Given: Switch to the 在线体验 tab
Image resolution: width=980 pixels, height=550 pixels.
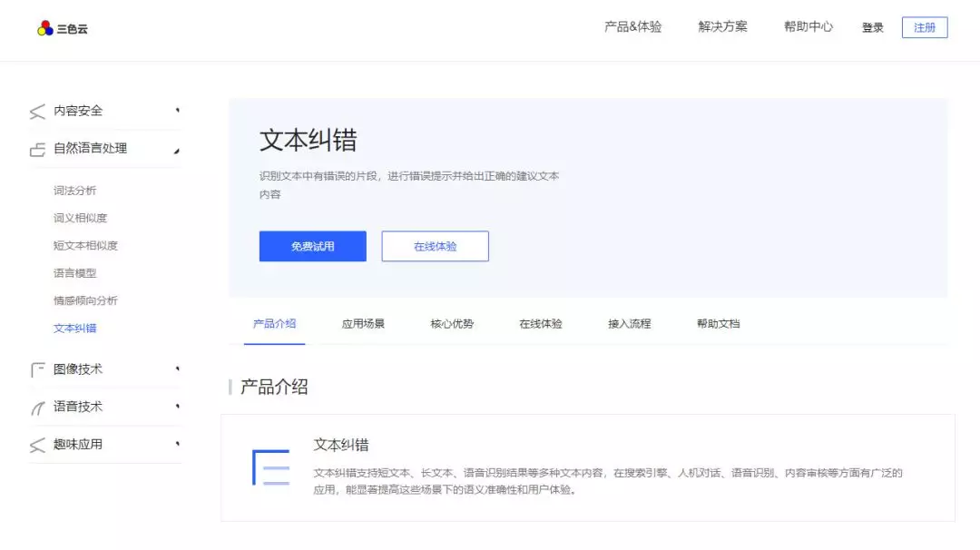Looking at the screenshot, I should (x=541, y=324).
